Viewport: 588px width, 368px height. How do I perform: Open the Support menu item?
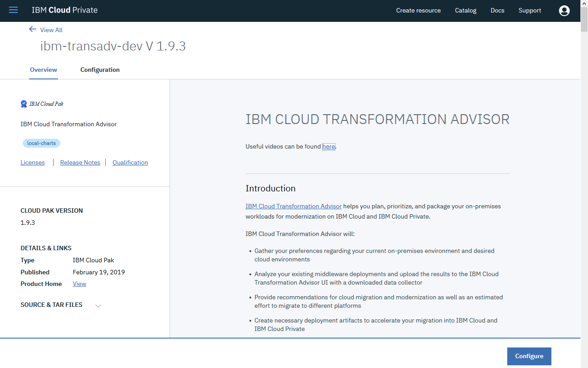530,10
